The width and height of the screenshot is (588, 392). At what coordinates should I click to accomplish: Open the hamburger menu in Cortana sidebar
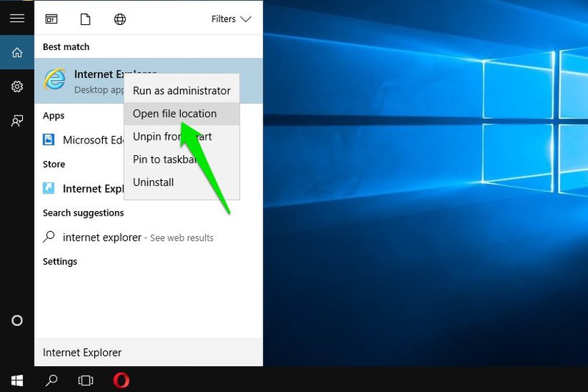tap(17, 18)
